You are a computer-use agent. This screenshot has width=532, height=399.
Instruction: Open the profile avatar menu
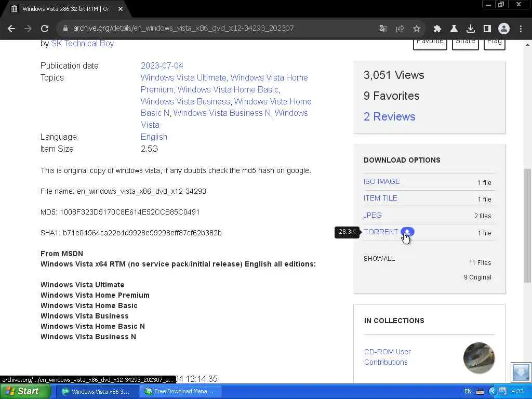(504, 29)
